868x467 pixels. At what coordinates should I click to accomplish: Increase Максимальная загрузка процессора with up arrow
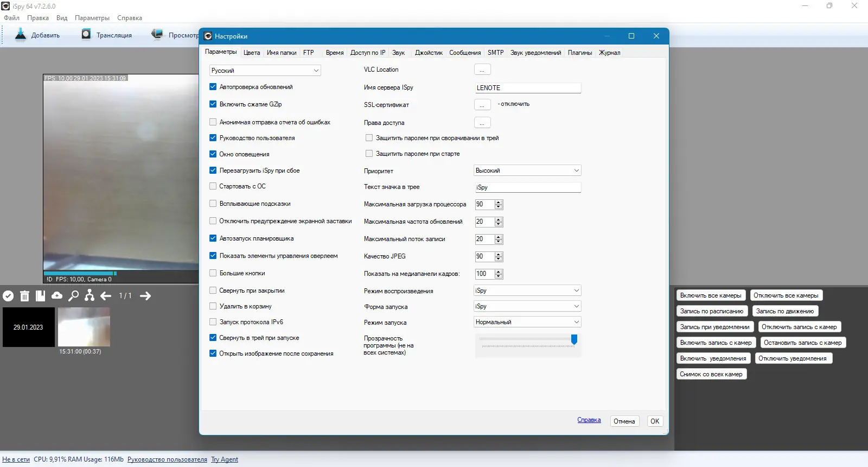coord(499,203)
